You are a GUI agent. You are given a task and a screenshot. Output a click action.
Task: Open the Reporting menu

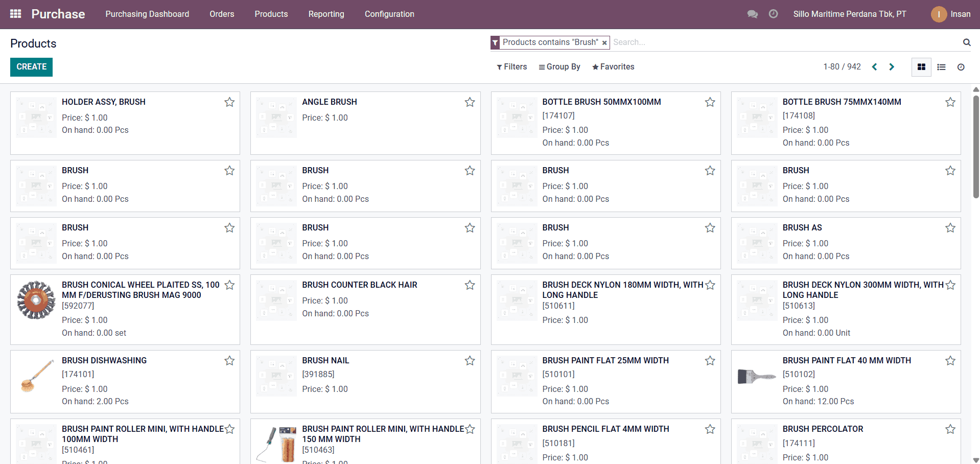point(326,14)
